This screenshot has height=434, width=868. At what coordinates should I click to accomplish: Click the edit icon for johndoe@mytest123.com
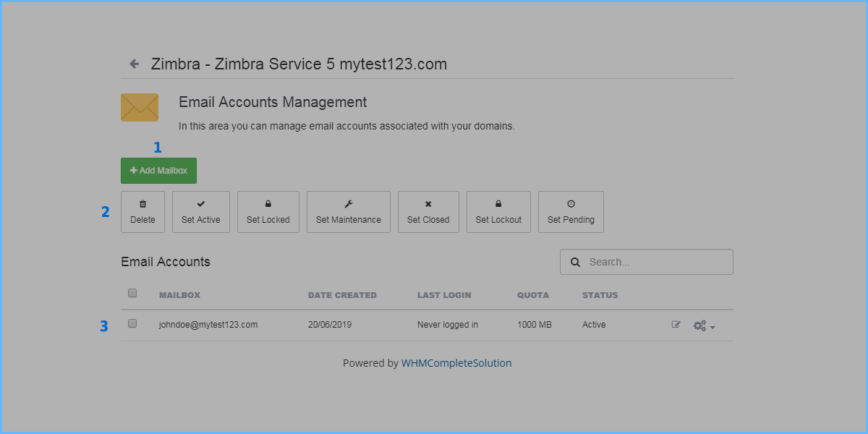(676, 325)
